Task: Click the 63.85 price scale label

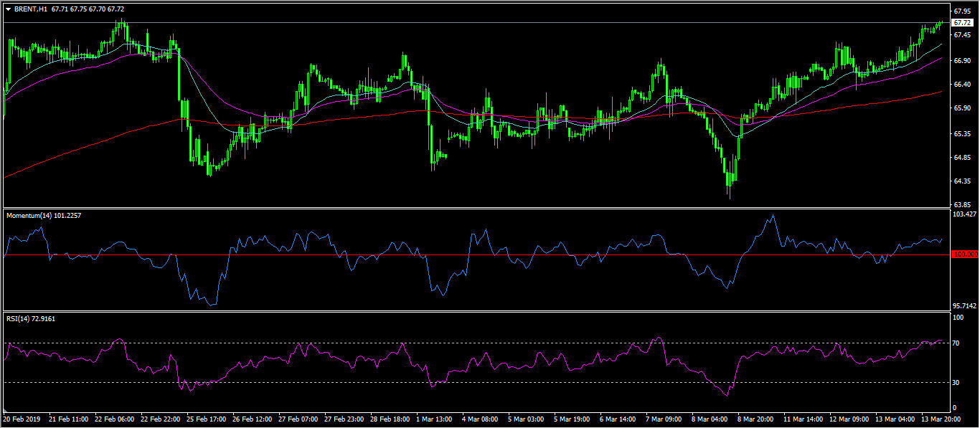Action: tap(961, 205)
